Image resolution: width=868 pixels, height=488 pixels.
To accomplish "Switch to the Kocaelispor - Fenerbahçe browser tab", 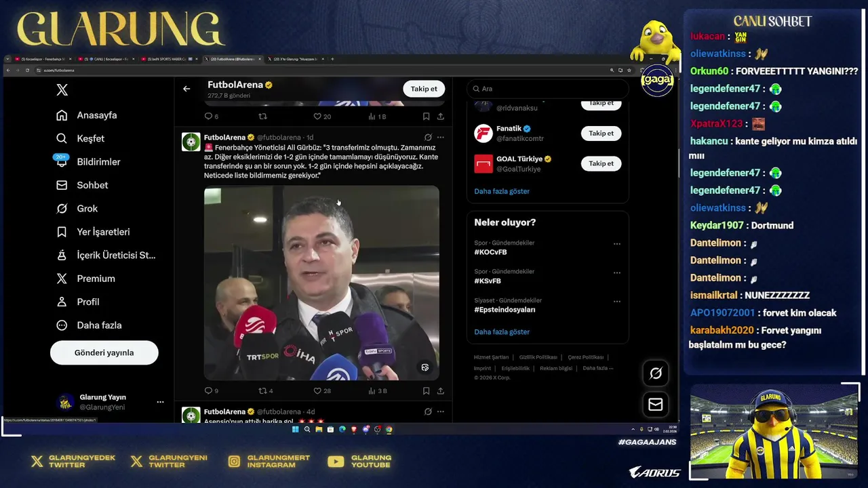I will tap(42, 59).
